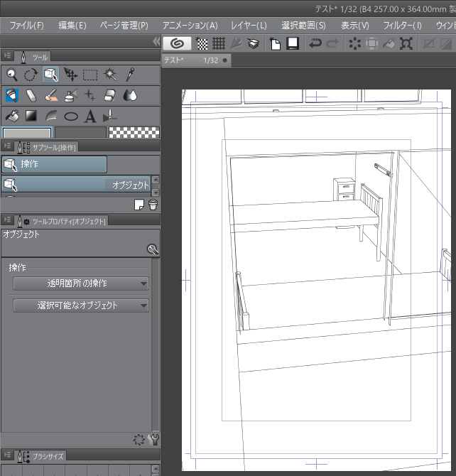Select the Auto Select magic wand tool
The width and height of the screenshot is (456, 476).
pos(110,74)
